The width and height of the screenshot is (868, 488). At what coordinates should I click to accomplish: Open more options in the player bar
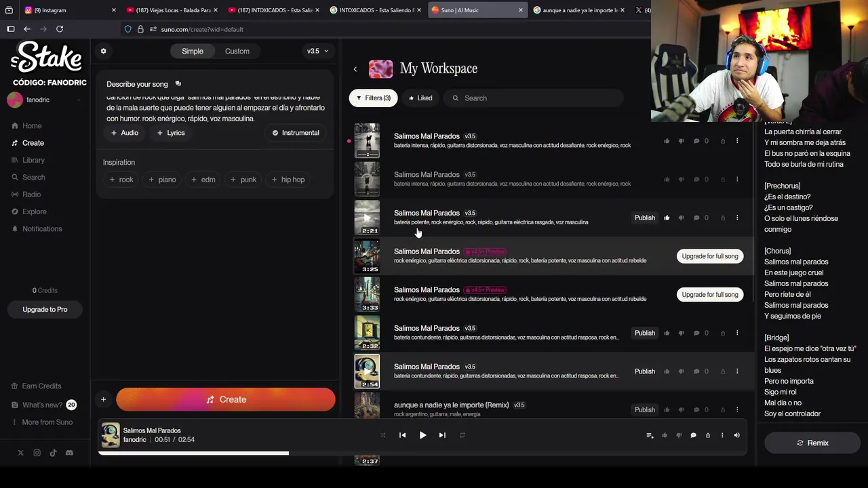click(722, 435)
